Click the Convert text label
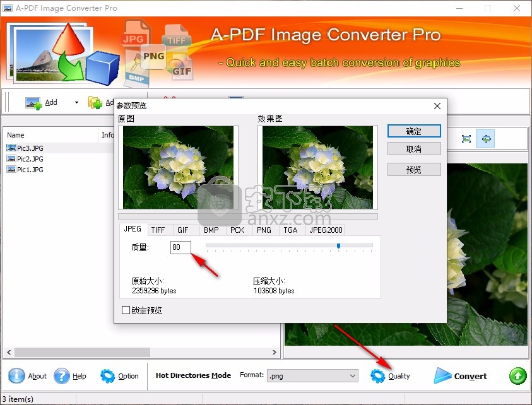Image resolution: width=532 pixels, height=405 pixels. pos(471,376)
